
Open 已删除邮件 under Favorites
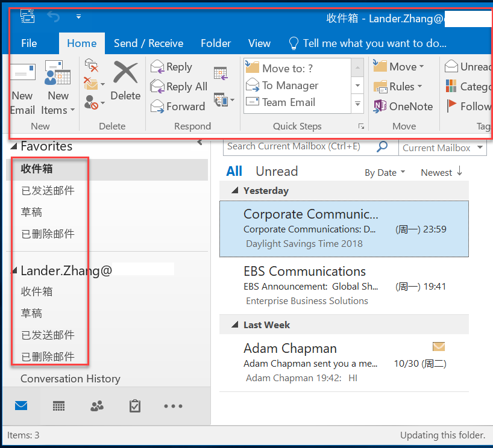pos(107,234)
